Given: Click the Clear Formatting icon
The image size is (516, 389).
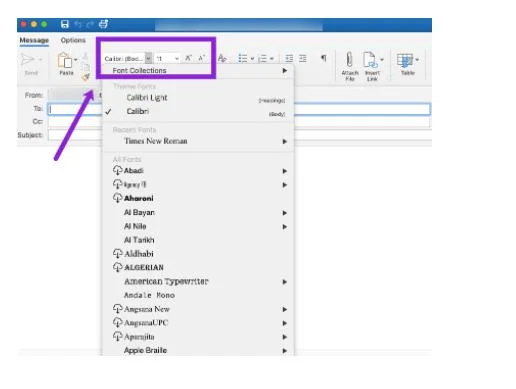Looking at the screenshot, I should [222, 58].
